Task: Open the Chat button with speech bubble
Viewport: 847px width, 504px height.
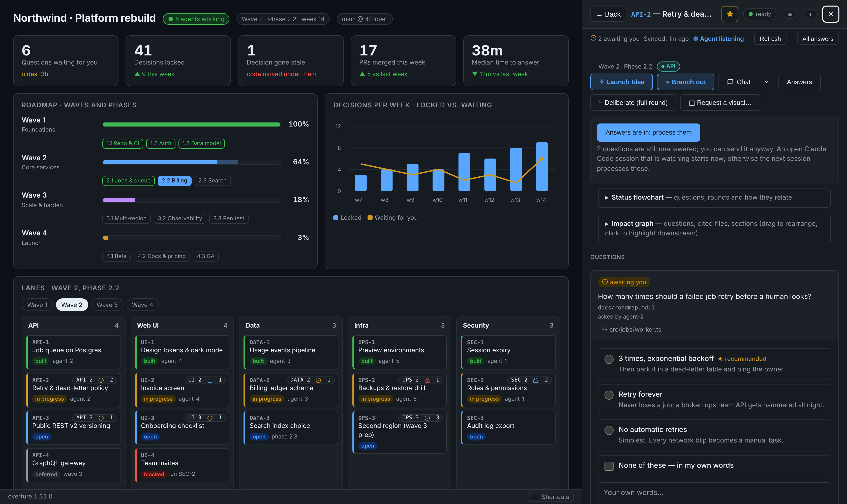Action: pos(739,82)
